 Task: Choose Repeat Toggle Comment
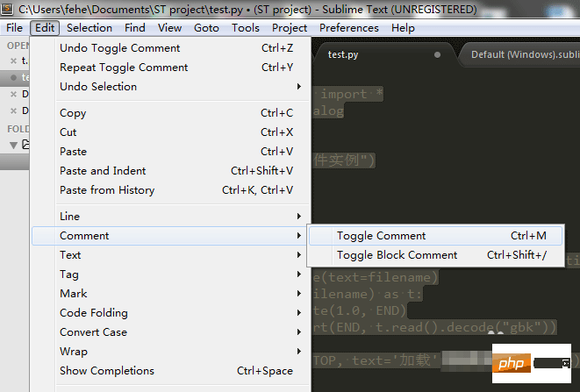[x=170, y=68]
